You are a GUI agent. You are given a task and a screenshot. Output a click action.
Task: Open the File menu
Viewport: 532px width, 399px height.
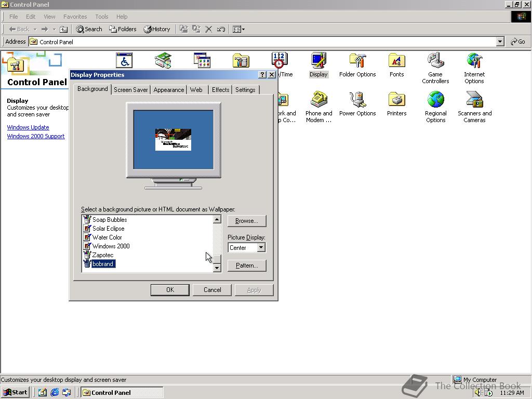coord(14,17)
